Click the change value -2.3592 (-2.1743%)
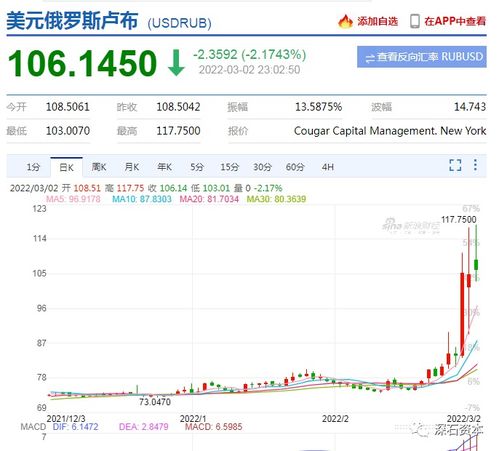 (x=250, y=55)
